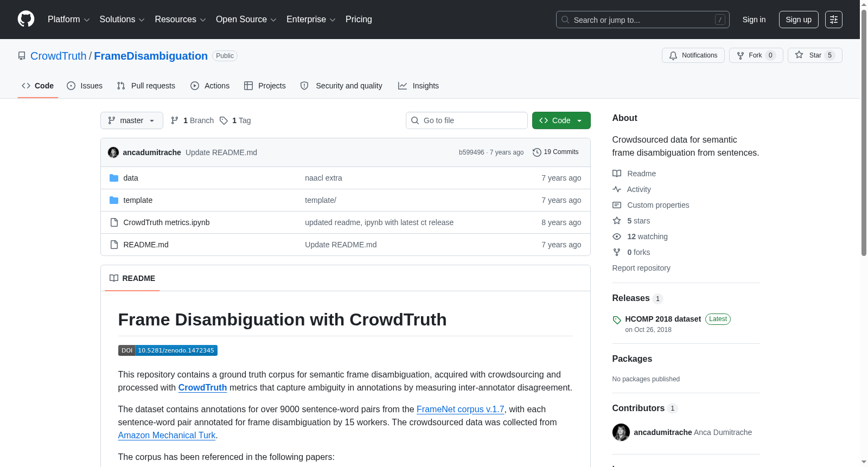Switch to the Insights tab
This screenshot has width=868, height=467.
click(x=418, y=86)
